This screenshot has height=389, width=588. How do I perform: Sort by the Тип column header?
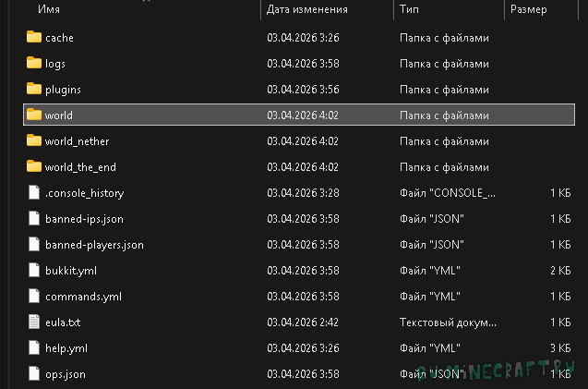tap(409, 9)
